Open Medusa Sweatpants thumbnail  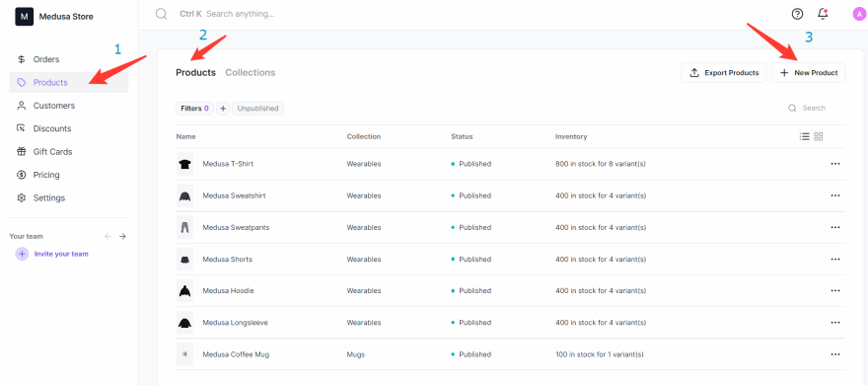pos(184,228)
